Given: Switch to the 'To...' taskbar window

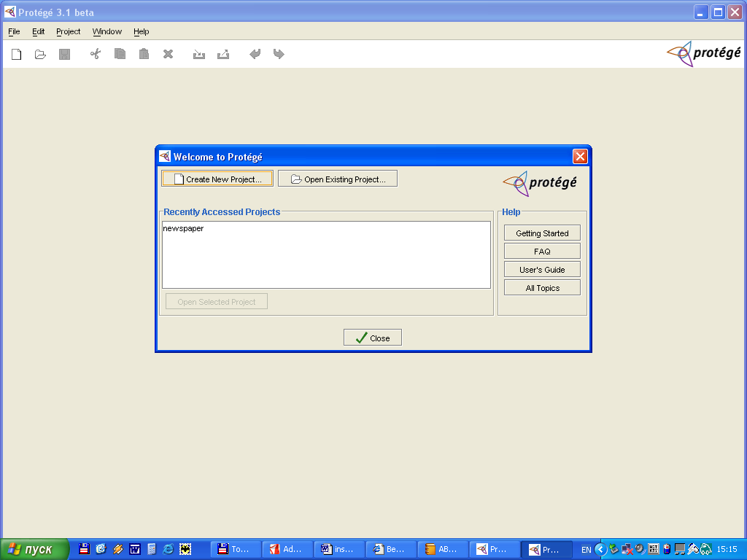Looking at the screenshot, I should (x=236, y=549).
